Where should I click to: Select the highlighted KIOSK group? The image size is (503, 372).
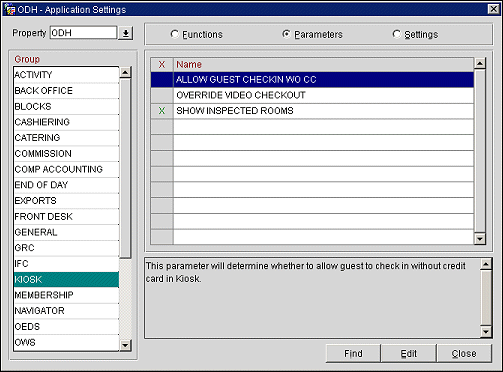click(66, 279)
